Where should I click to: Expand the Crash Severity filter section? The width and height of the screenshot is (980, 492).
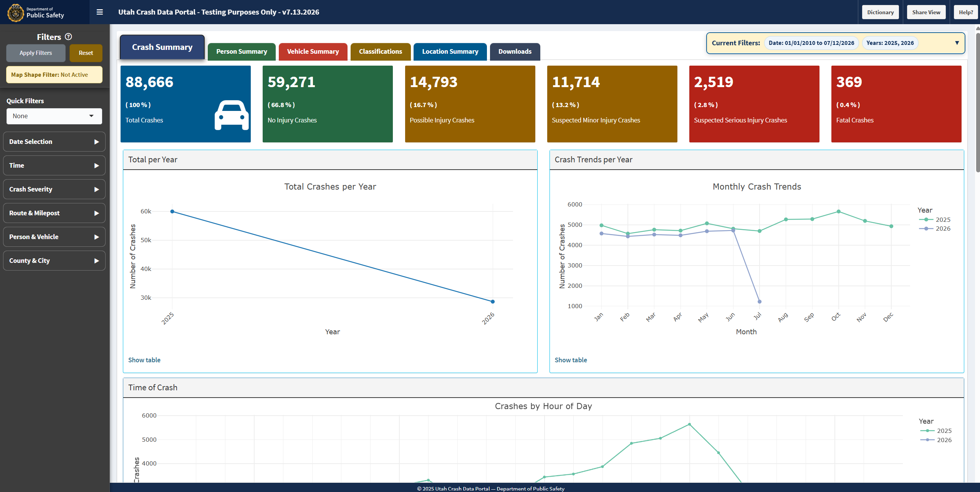coord(54,189)
